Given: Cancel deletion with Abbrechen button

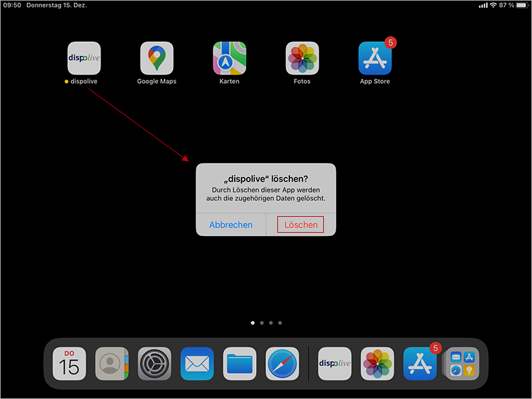Looking at the screenshot, I should (x=231, y=225).
